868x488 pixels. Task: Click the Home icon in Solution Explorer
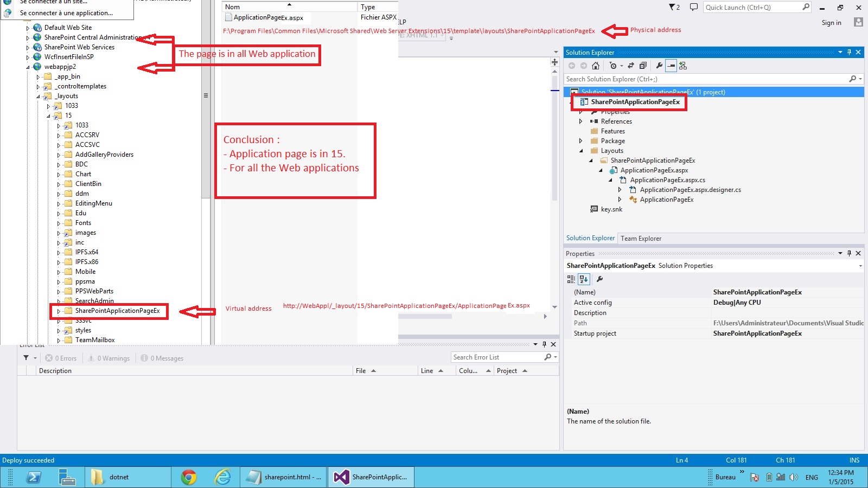pos(596,66)
